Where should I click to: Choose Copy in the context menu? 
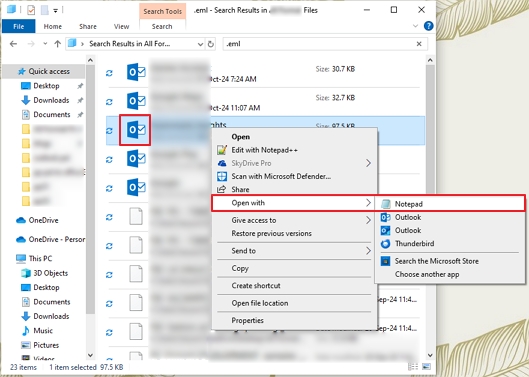click(240, 269)
